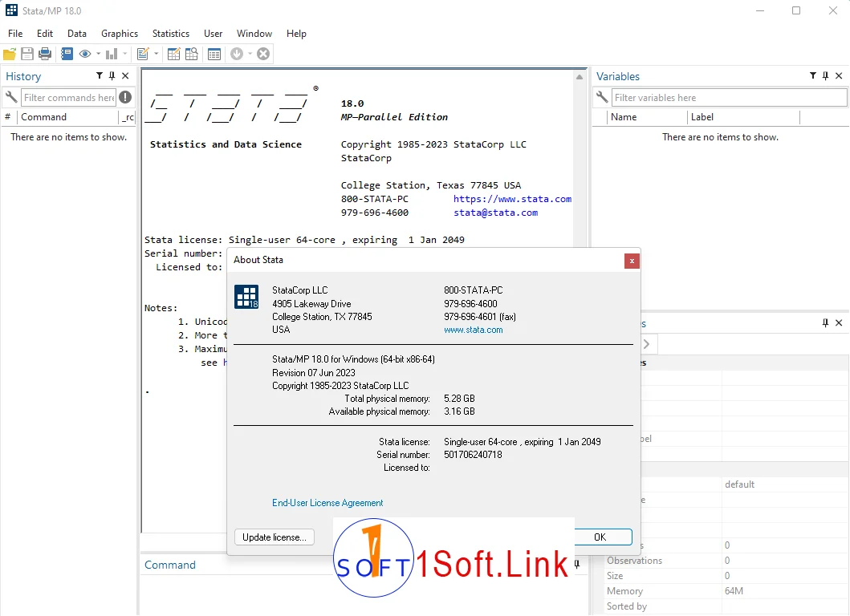Click the Filter variables here field
Image resolution: width=850 pixels, height=616 pixels.
tap(729, 98)
